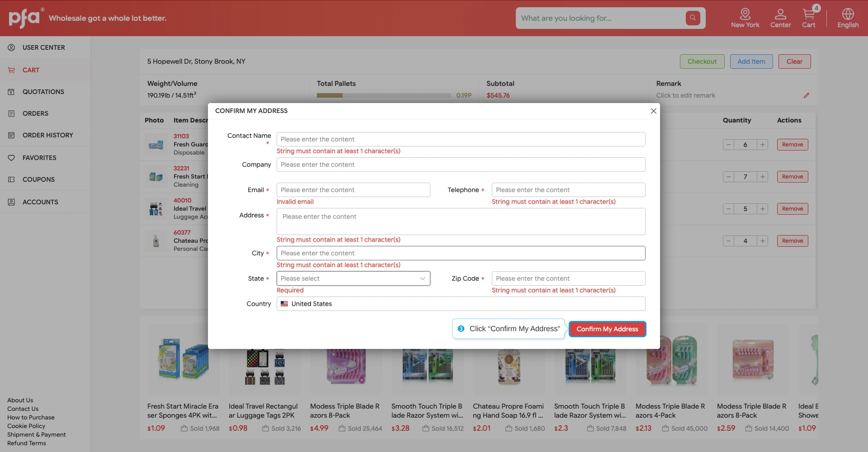
Task: Open Accounts in the sidebar
Action: point(45,202)
